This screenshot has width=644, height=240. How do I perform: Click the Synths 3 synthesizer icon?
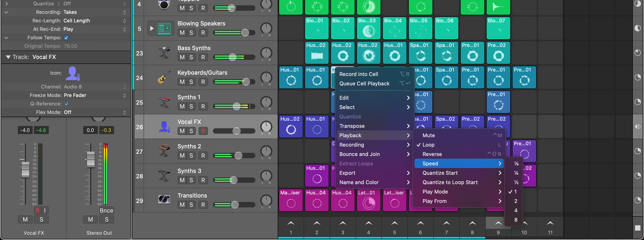(x=164, y=176)
